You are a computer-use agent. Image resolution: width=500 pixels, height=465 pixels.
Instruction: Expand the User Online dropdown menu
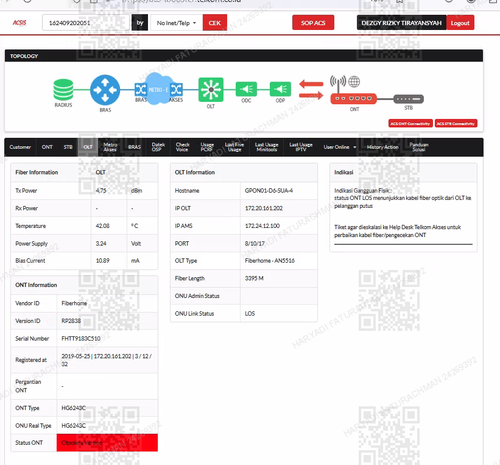[x=340, y=147]
